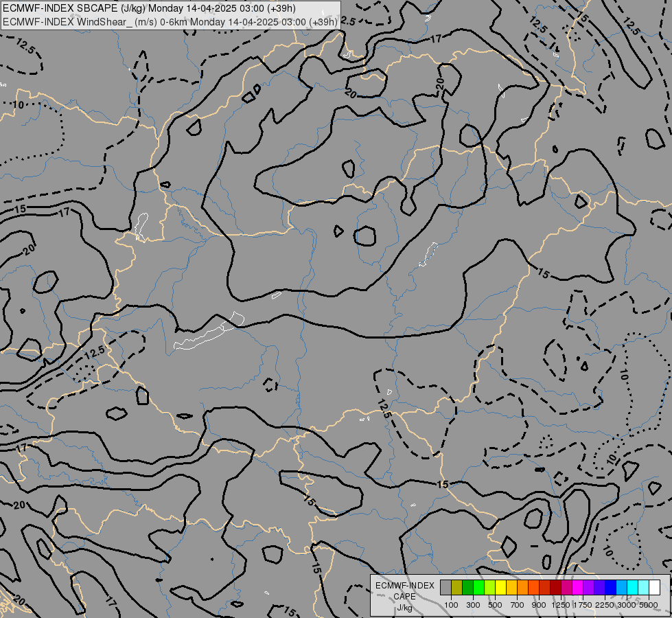Click the legend tick value 500
Viewport: 672px width, 618px height.
tap(495, 605)
